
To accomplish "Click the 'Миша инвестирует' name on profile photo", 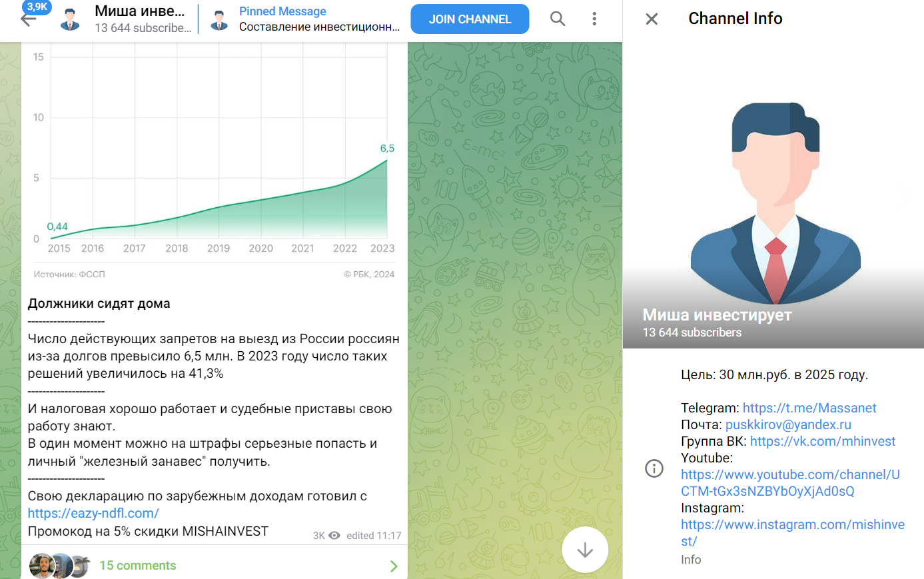I will (717, 314).
